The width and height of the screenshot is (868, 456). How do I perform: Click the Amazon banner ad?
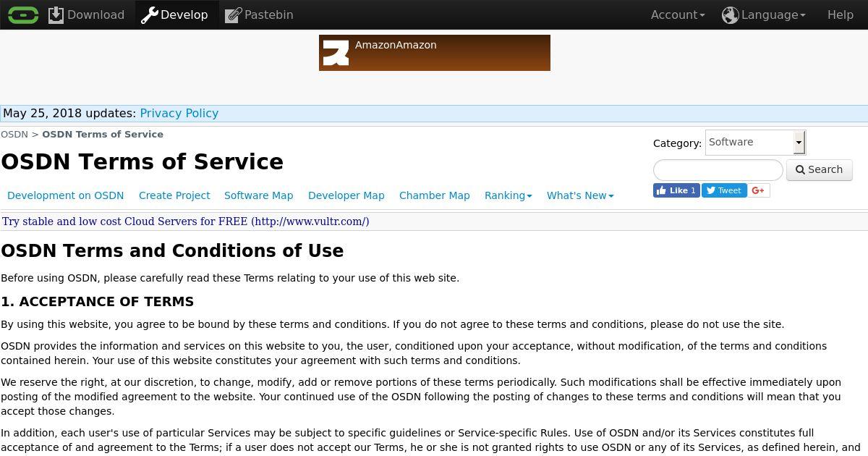[x=435, y=53]
